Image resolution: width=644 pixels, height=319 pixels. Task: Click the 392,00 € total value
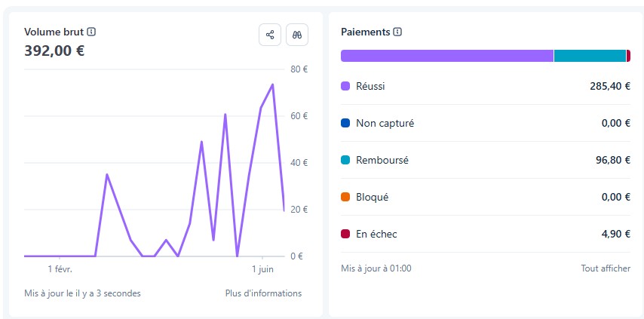click(x=54, y=51)
